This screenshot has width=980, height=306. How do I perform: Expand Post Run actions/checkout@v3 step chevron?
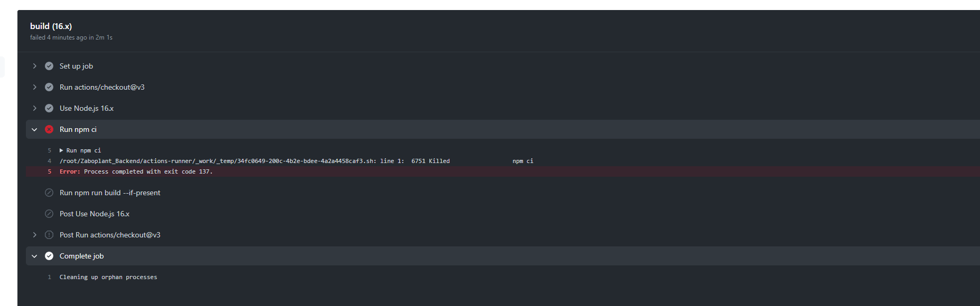[35, 235]
